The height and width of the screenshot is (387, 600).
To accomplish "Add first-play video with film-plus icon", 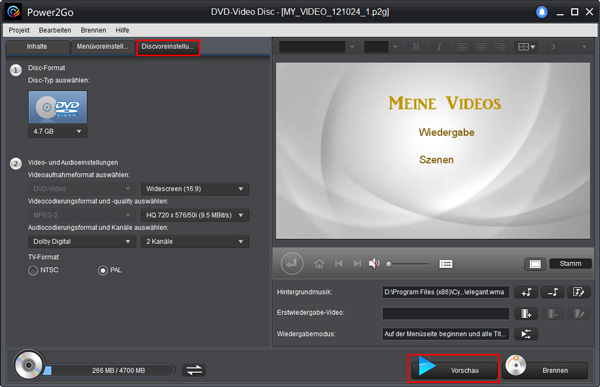I will [x=526, y=314].
